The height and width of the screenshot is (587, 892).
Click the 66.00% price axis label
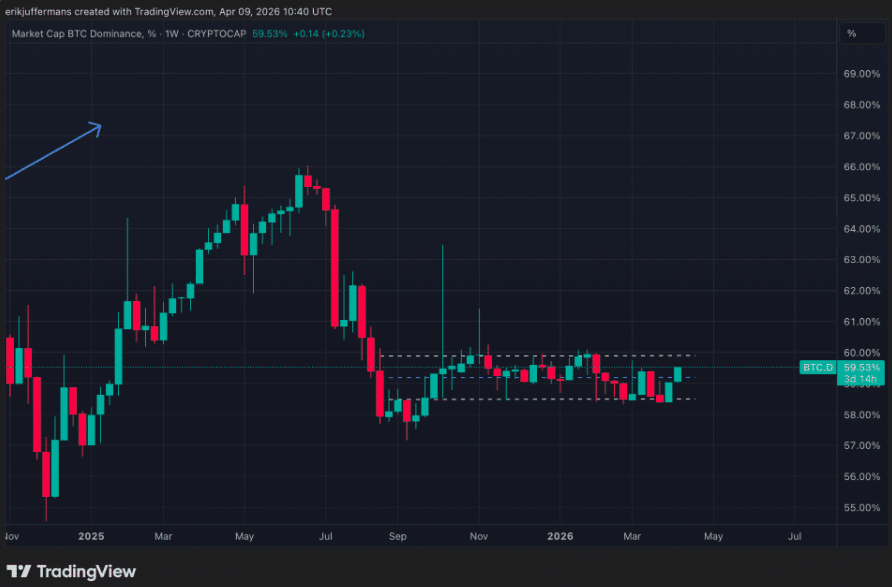(861, 167)
